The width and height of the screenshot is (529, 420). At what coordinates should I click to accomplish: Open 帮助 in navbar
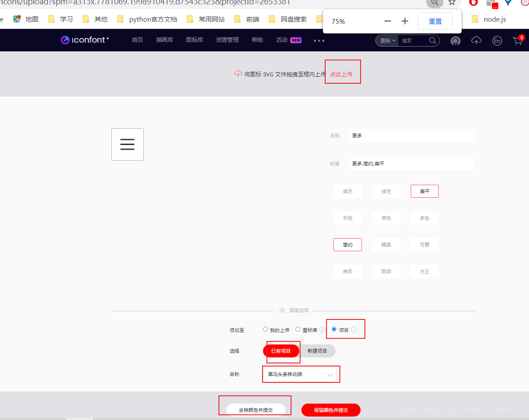[257, 40]
